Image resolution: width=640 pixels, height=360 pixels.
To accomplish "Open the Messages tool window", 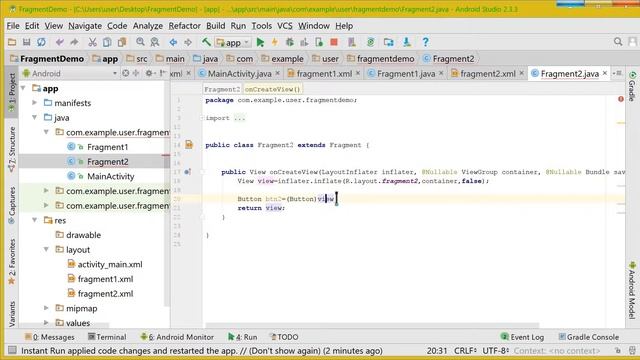I will coord(49,337).
